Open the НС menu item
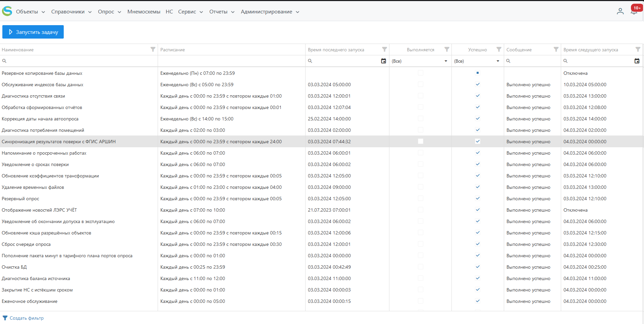644x324 pixels. pyautogui.click(x=169, y=12)
